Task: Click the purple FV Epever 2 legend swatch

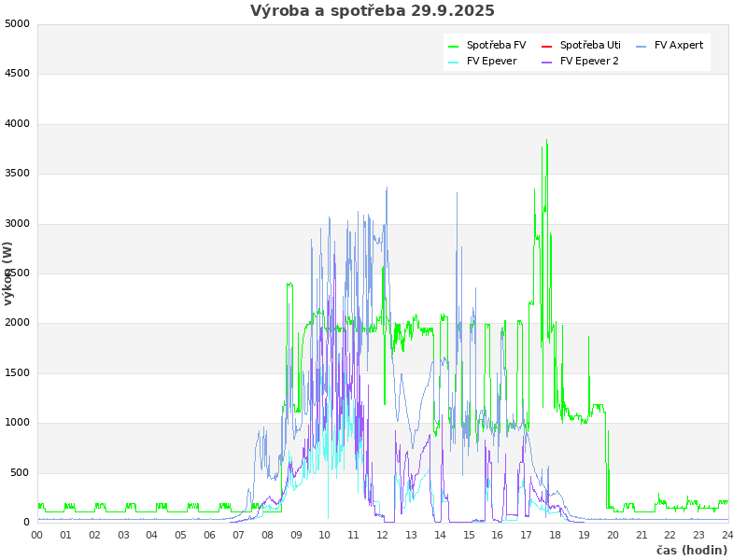Action: click(x=547, y=62)
